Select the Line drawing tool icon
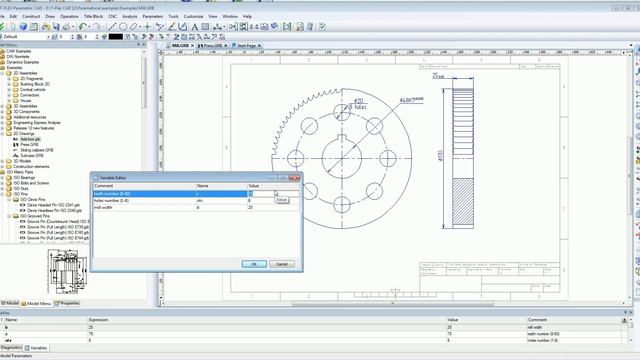This screenshot has width=640, height=360. 112,27
